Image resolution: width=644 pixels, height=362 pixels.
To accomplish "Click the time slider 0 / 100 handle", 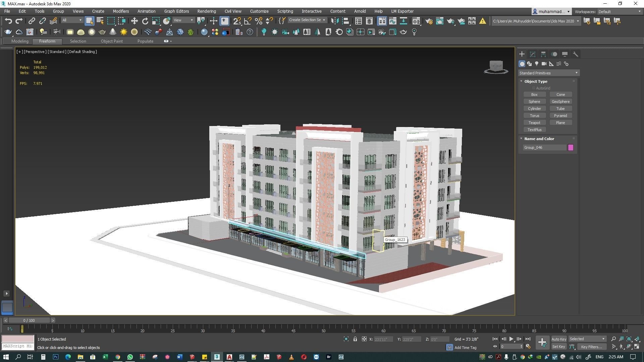I will [x=29, y=320].
